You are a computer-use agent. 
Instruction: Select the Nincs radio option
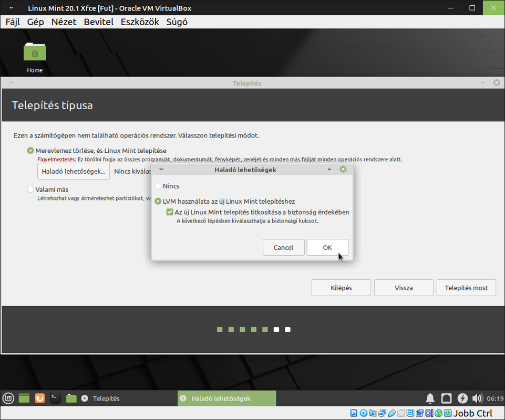pyautogui.click(x=158, y=186)
